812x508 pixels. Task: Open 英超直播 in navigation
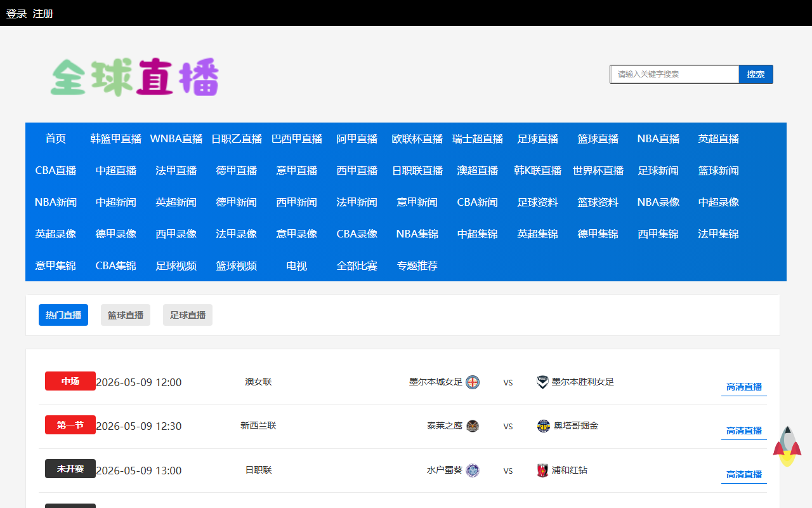719,138
